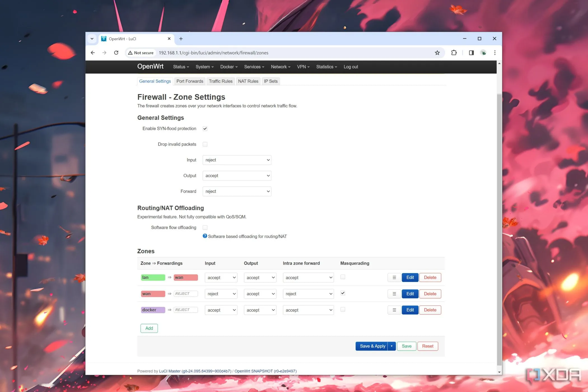The height and width of the screenshot is (392, 588).
Task: Click the help icon beside software offloading description
Action: click(x=205, y=236)
